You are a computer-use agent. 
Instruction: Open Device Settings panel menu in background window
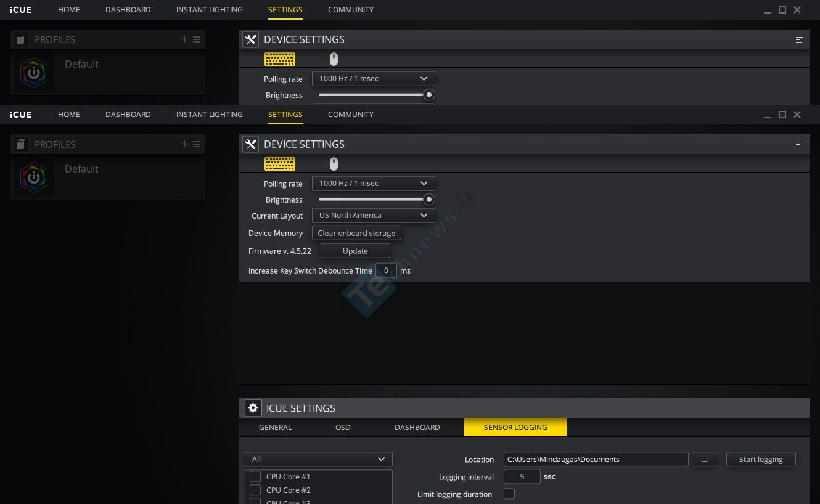[x=799, y=39]
